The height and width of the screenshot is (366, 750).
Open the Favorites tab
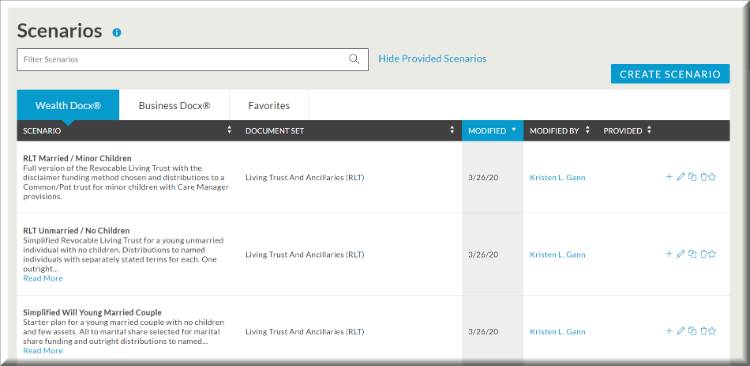tap(269, 105)
